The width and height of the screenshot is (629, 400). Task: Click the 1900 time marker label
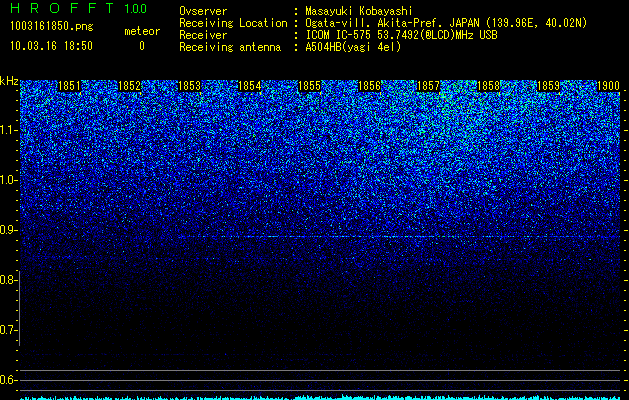pos(609,86)
